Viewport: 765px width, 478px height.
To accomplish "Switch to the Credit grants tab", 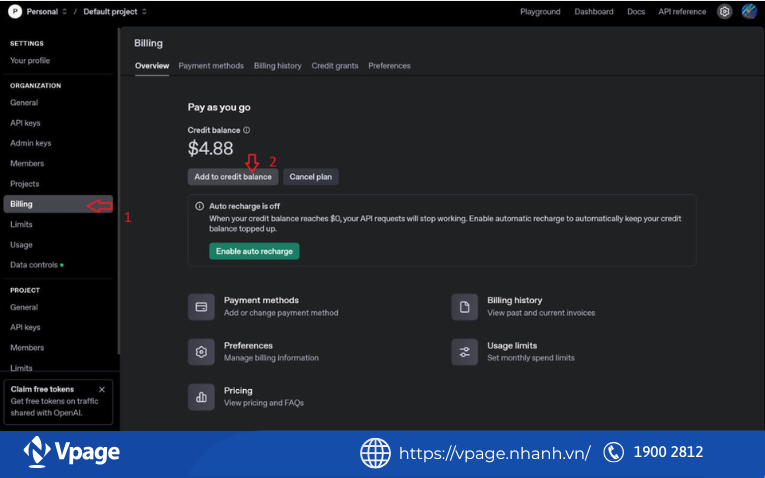I will coord(335,66).
